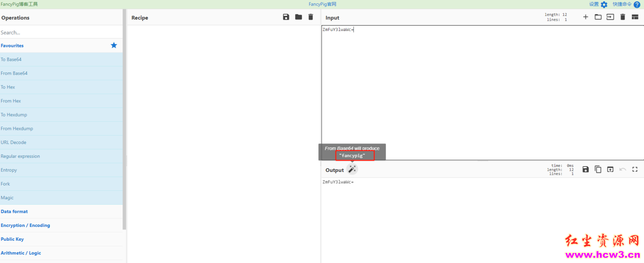Select the To Hexdump operation
Screen dimensions: 644x263
(61, 115)
